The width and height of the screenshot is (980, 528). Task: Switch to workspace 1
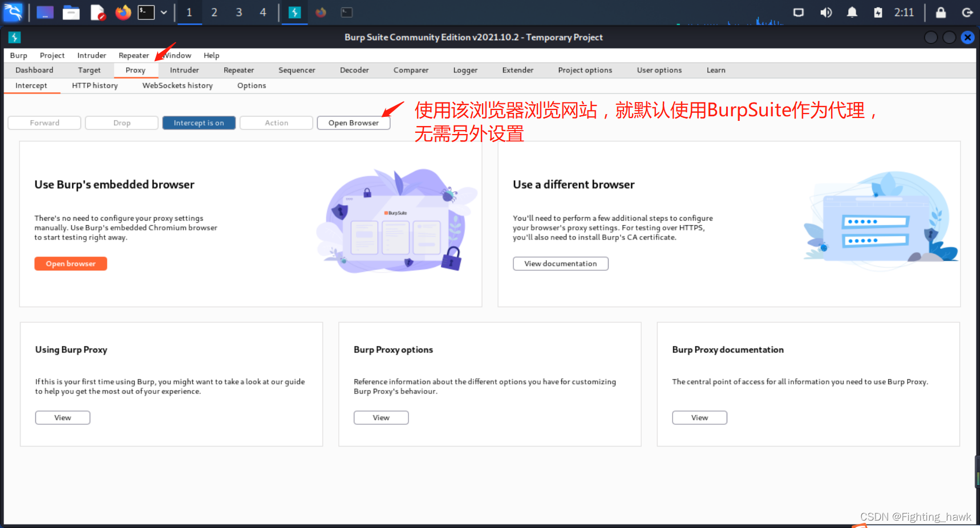tap(189, 12)
